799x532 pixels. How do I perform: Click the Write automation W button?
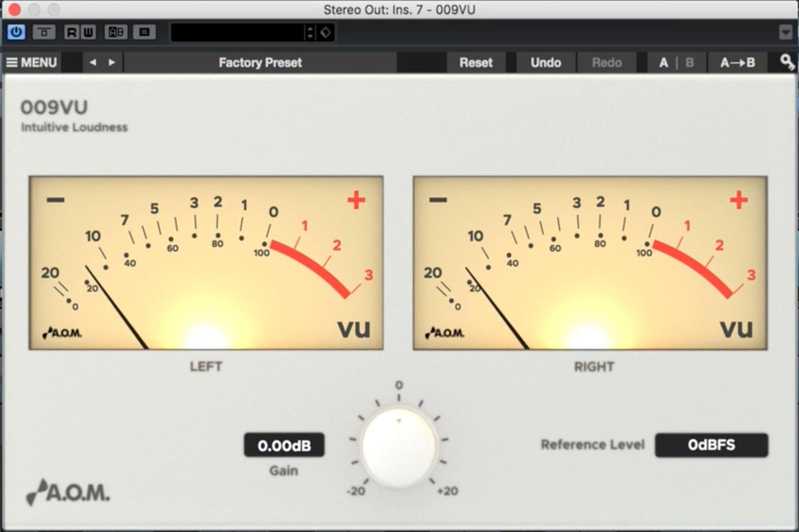click(x=88, y=32)
